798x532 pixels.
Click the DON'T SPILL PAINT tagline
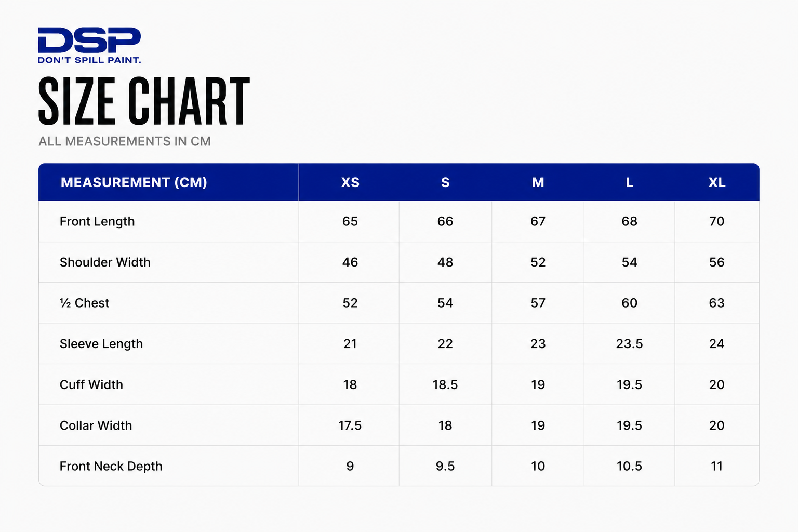pos(89,60)
